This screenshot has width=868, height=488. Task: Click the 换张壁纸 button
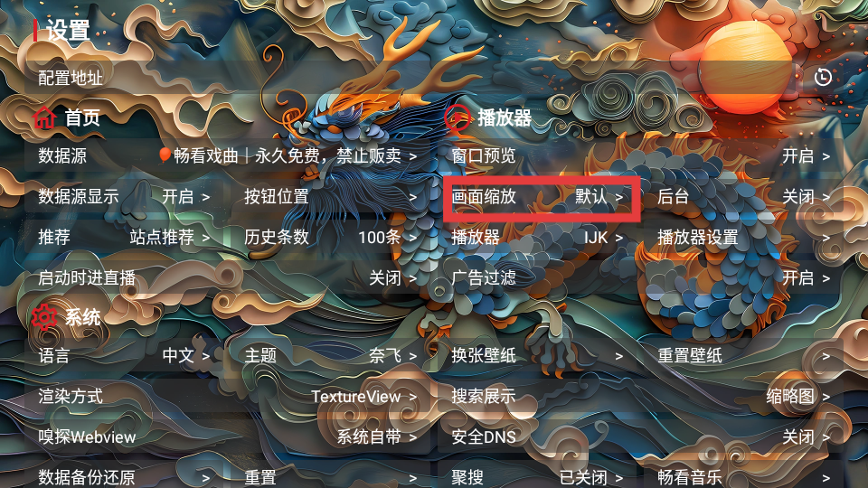[537, 355]
